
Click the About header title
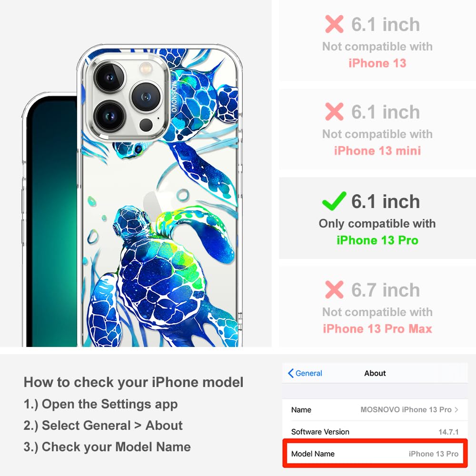[375, 373]
